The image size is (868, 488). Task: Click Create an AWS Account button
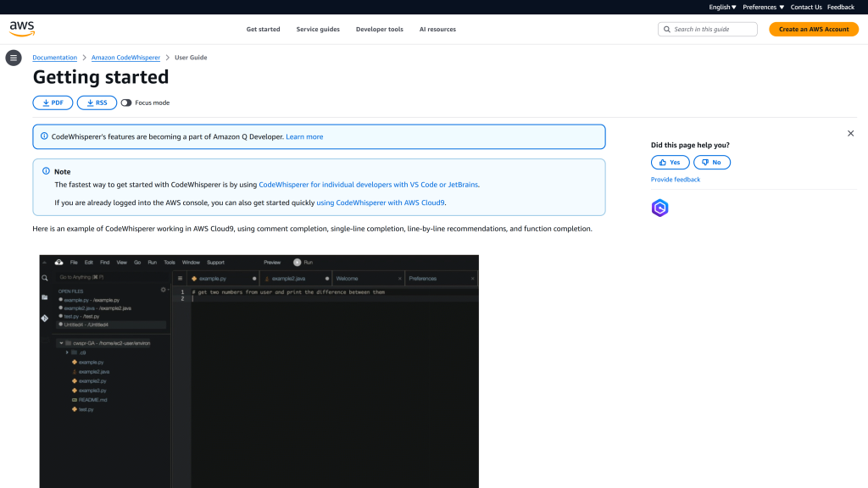click(814, 30)
